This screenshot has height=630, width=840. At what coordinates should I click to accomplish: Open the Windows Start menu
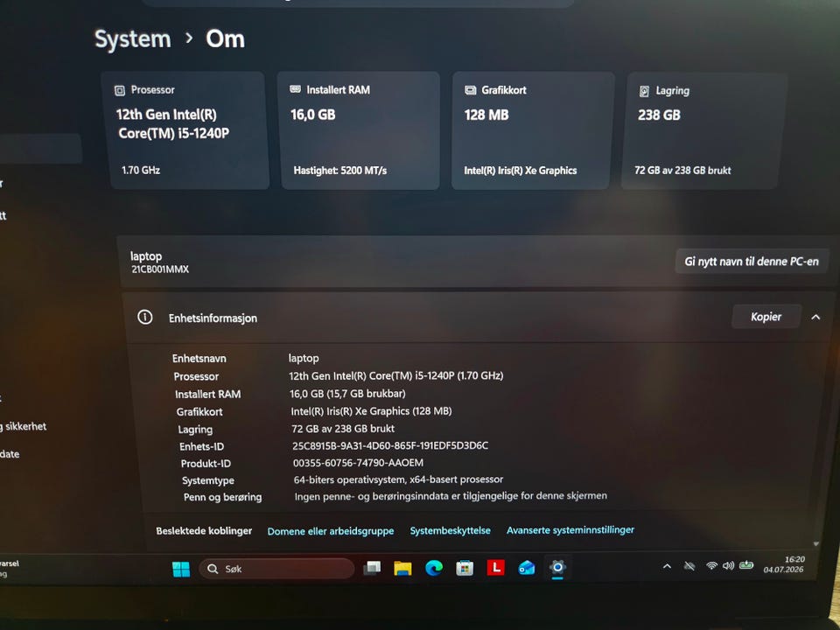pos(181,569)
